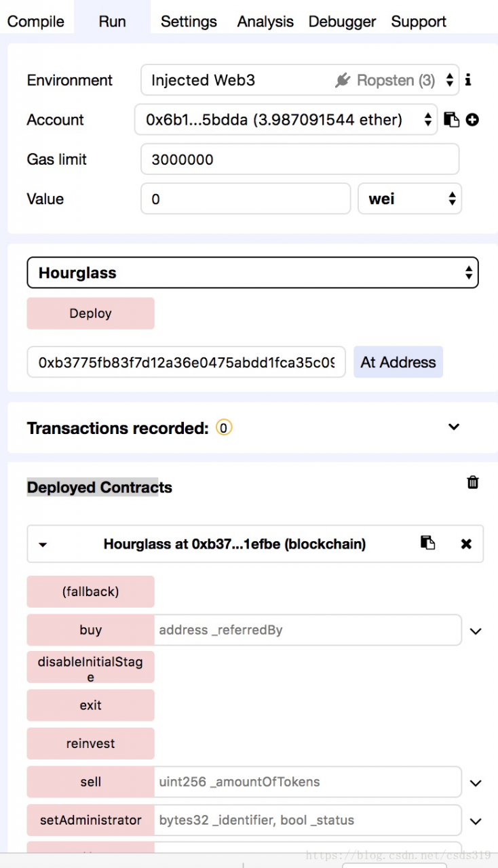The height and width of the screenshot is (868, 498).
Task: Expand the setAdministrator function parameters
Action: coord(476,821)
